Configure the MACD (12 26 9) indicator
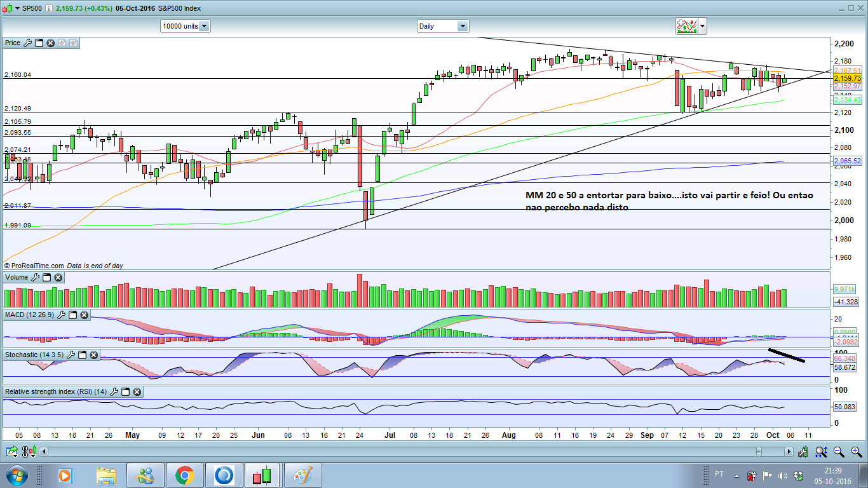This screenshot has height=488, width=868. pyautogui.click(x=61, y=315)
